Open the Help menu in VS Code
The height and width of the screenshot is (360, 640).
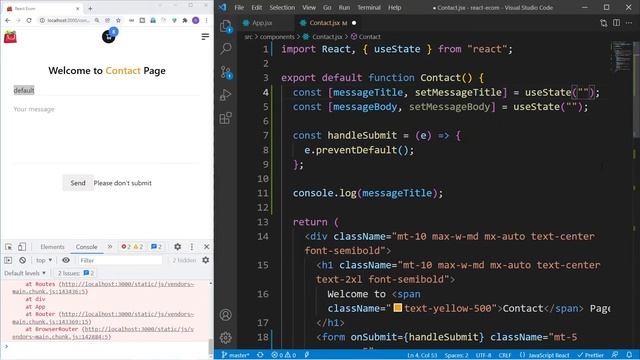pyautogui.click(x=394, y=7)
